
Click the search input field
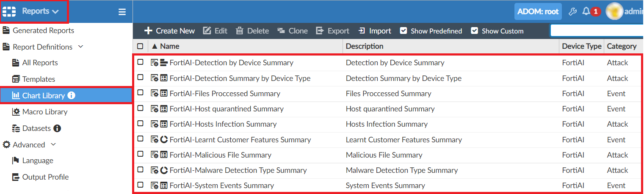click(597, 30)
